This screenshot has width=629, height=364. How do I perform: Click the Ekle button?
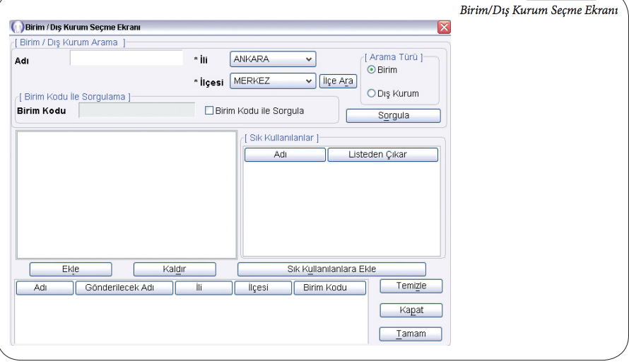pyautogui.click(x=71, y=269)
